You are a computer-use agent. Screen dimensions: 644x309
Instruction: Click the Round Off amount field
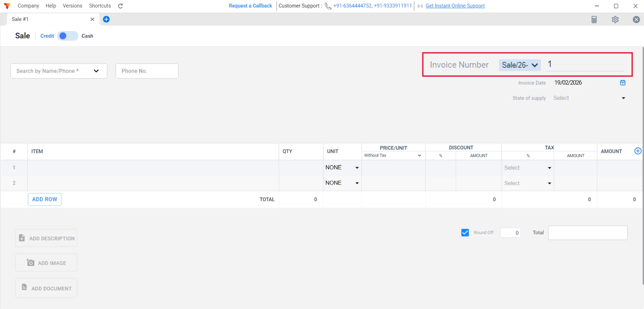(510, 233)
